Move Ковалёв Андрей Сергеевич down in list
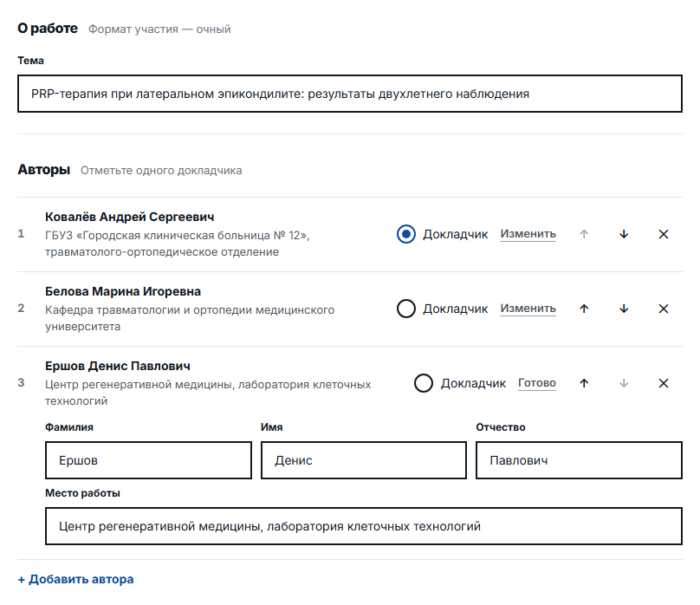 pyautogui.click(x=624, y=234)
